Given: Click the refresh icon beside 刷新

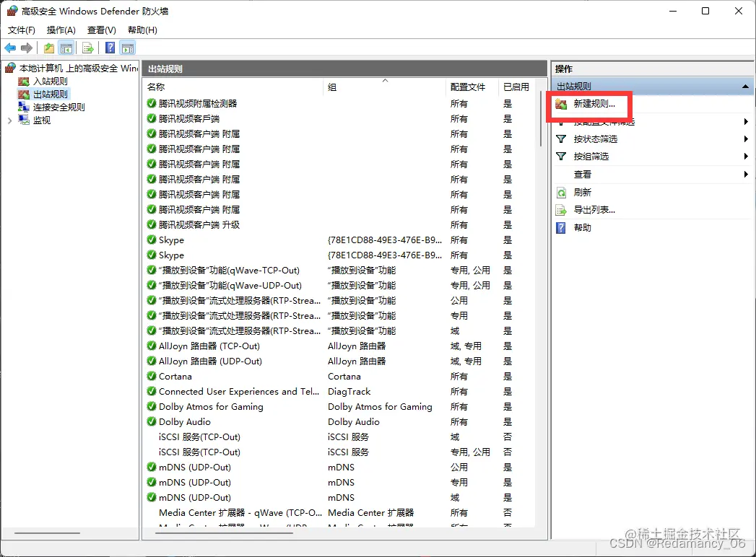Looking at the screenshot, I should (x=561, y=193).
